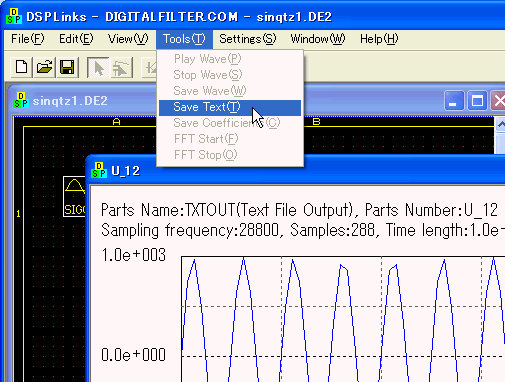Viewport: 505px width, 382px height.
Task: Minimize the sinqtz1.DE2 child window
Action: point(454,100)
